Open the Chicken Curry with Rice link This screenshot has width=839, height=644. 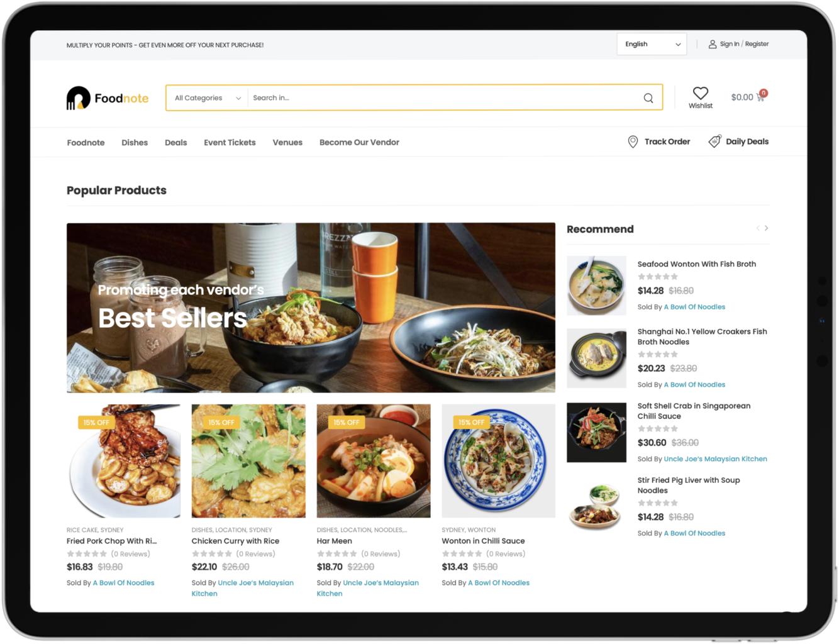pos(235,541)
